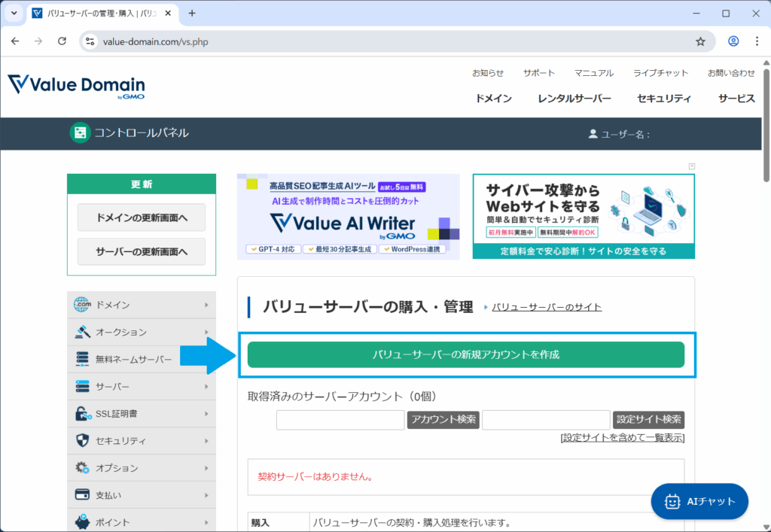
Task: Open the レンタルサーバー top menu
Action: coord(574,99)
